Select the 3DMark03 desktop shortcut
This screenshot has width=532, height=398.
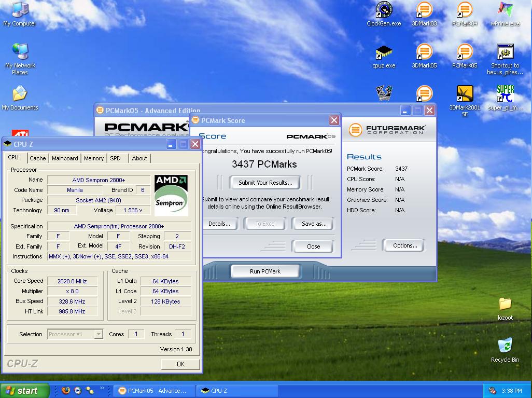[424, 13]
